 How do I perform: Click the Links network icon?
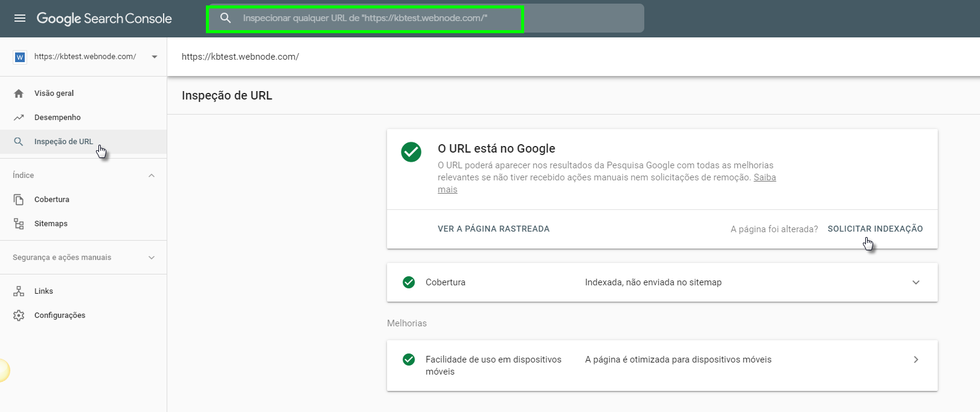coord(19,291)
